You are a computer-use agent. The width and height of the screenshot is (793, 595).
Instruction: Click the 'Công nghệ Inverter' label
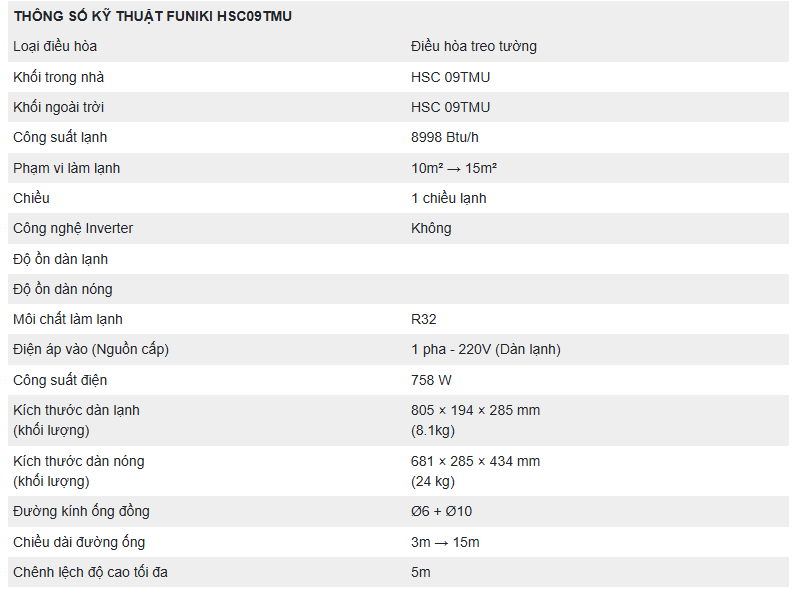73,228
